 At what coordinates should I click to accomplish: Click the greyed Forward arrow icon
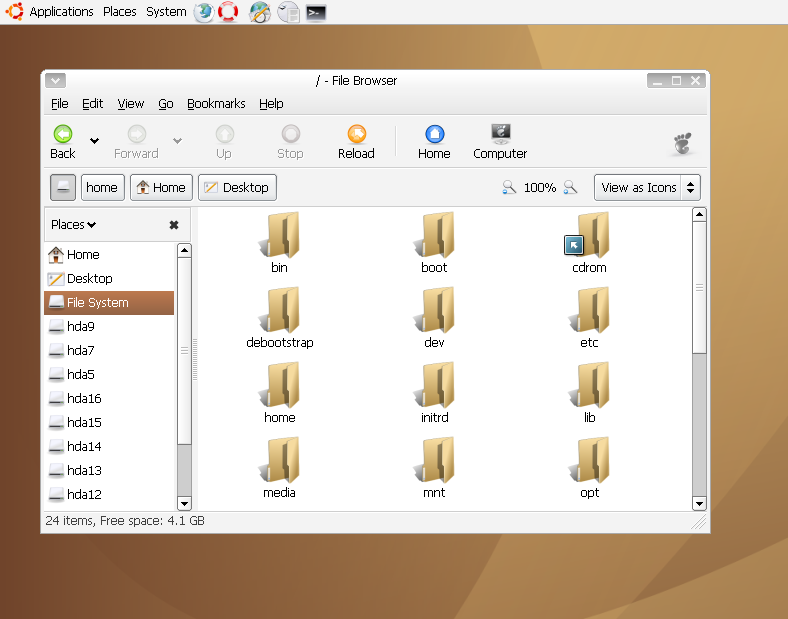(x=137, y=134)
